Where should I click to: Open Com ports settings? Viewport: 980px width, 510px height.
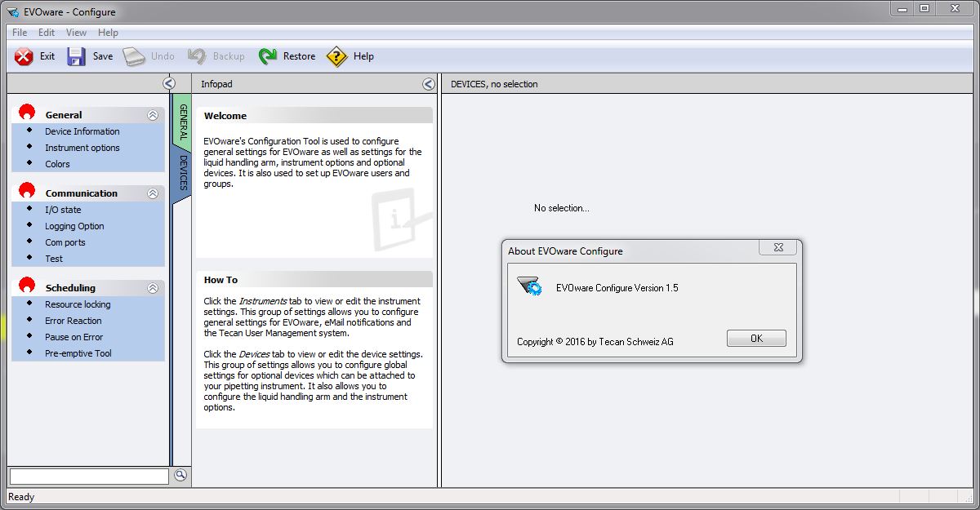tap(65, 242)
